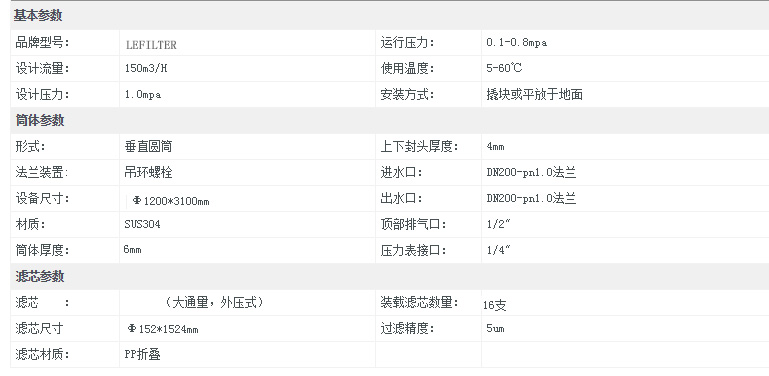
Task: Click the 顶部排气口 label
Action: pyautogui.click(x=414, y=225)
